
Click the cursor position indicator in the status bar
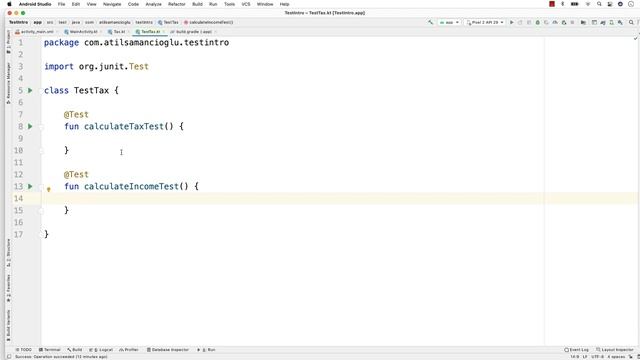pyautogui.click(x=575, y=357)
